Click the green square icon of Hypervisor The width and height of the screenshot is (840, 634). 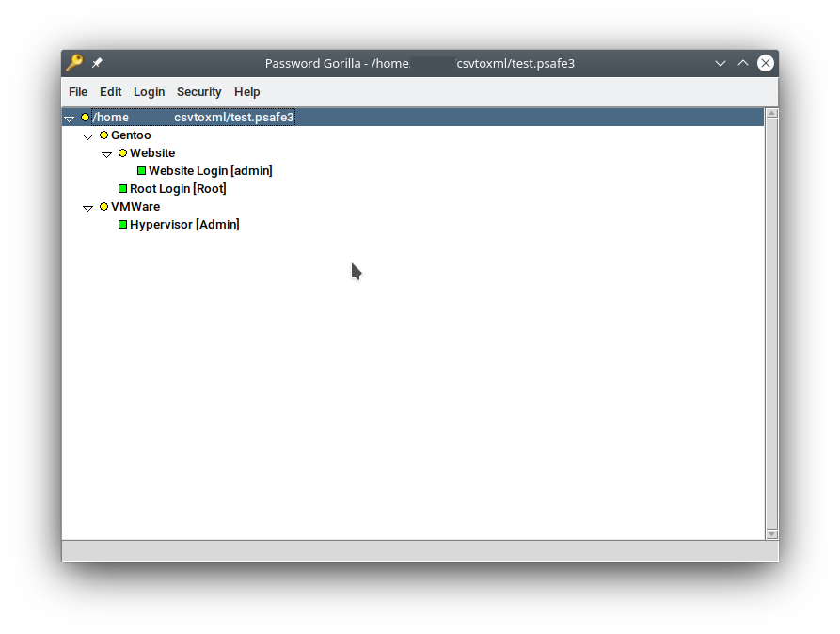(122, 224)
